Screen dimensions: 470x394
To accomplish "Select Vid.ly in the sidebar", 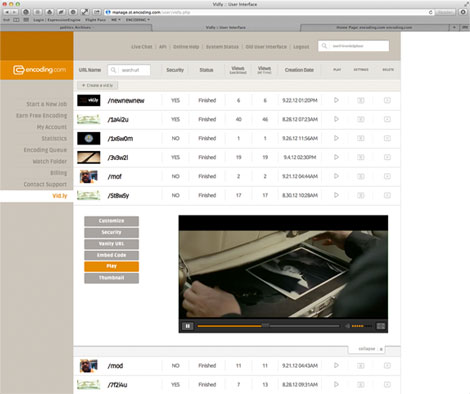I will (x=60, y=196).
